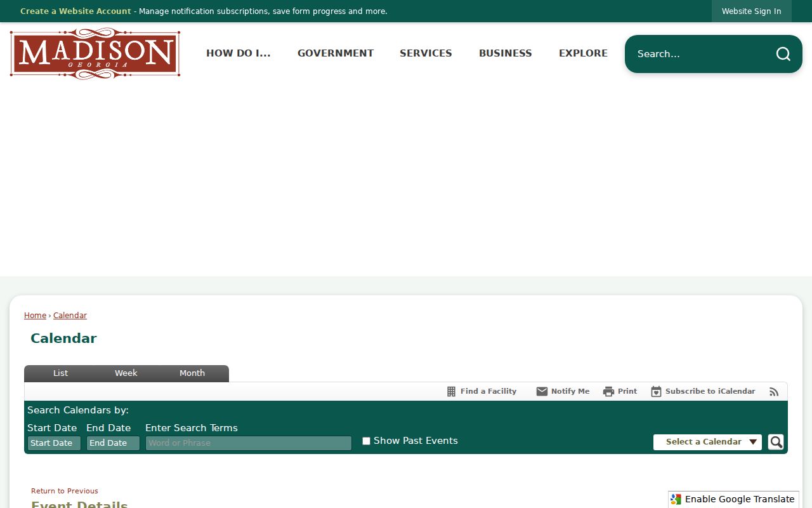The image size is (812, 508).
Task: Click the Madison Georgia logo
Action: tap(95, 53)
